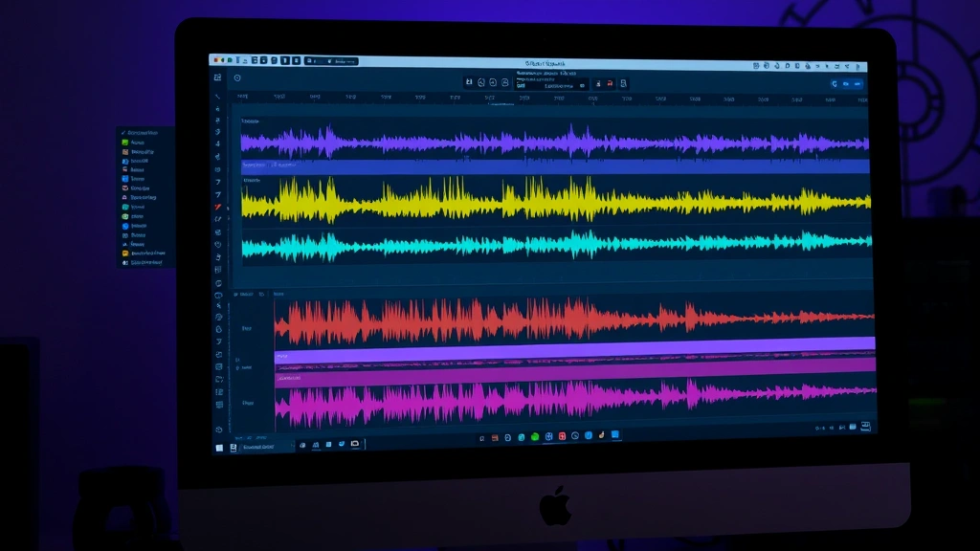The height and width of the screenshot is (551, 980).
Task: Click the skip-back transport icon in the toolbar
Action: click(x=469, y=83)
